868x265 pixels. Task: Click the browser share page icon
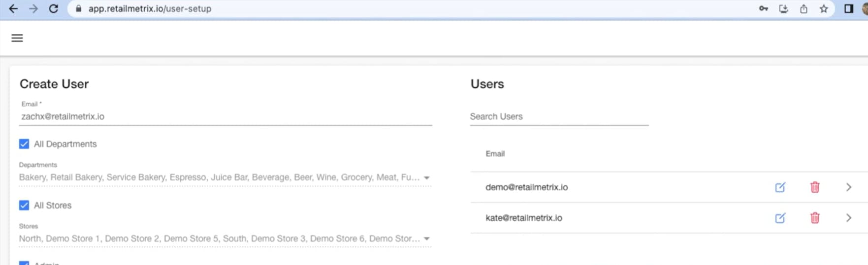click(x=804, y=9)
